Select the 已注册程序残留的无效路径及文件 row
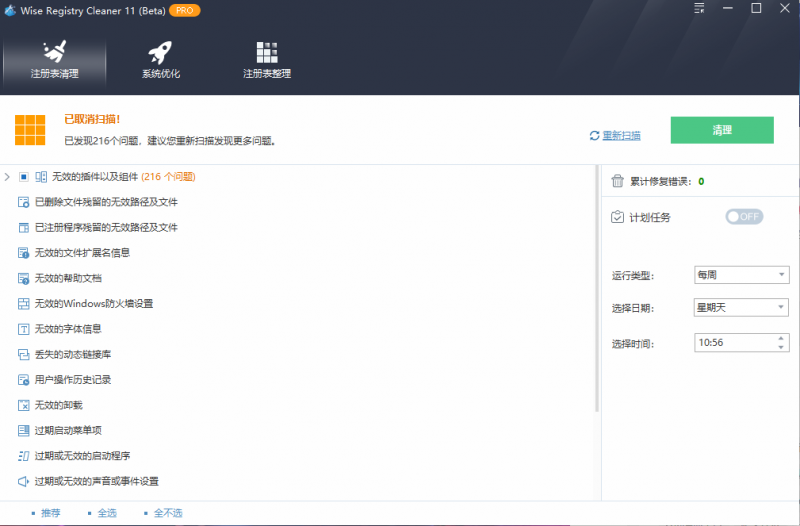 pyautogui.click(x=106, y=228)
